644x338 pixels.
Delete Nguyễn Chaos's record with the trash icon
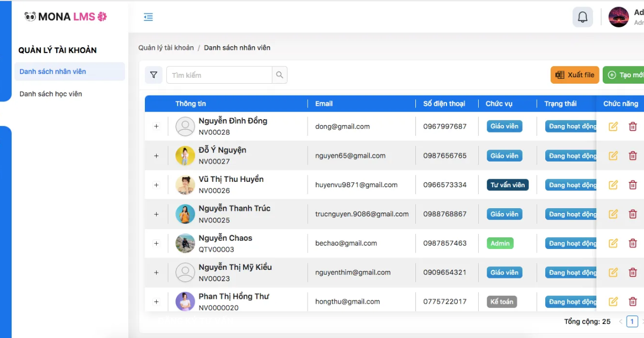pos(633,243)
